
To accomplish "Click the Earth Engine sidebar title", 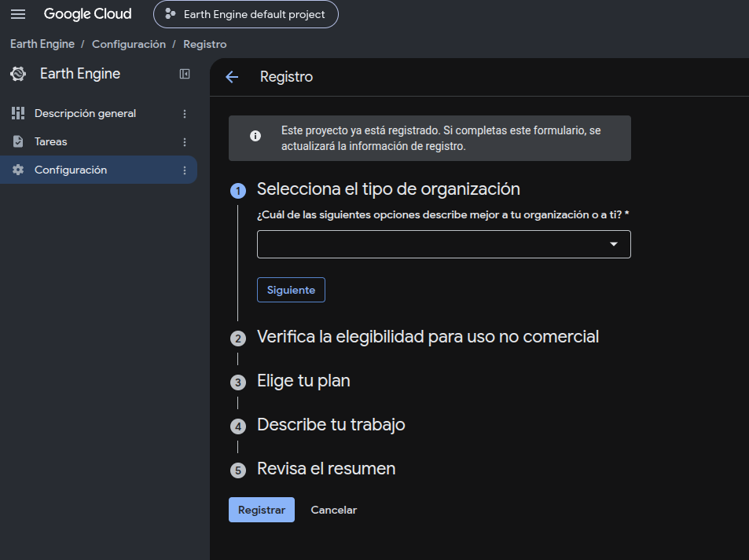I will click(80, 74).
